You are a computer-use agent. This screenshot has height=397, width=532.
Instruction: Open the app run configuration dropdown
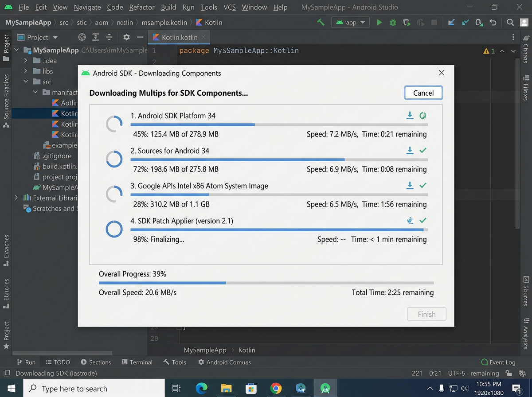pos(351,22)
